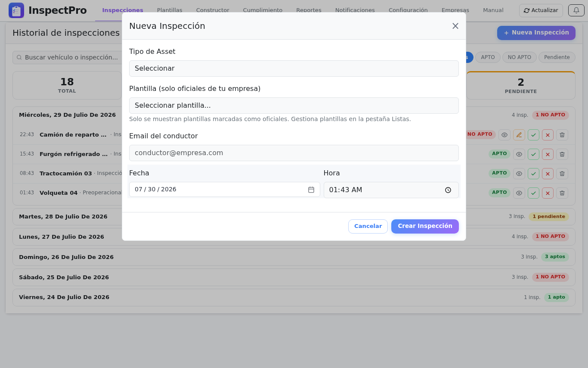Switch to the Configuración tab
588x368 pixels.
(408, 10)
